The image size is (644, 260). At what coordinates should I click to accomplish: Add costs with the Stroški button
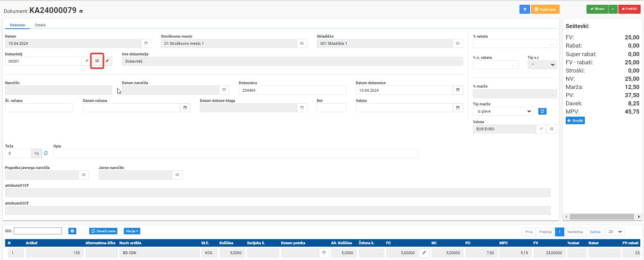click(575, 120)
